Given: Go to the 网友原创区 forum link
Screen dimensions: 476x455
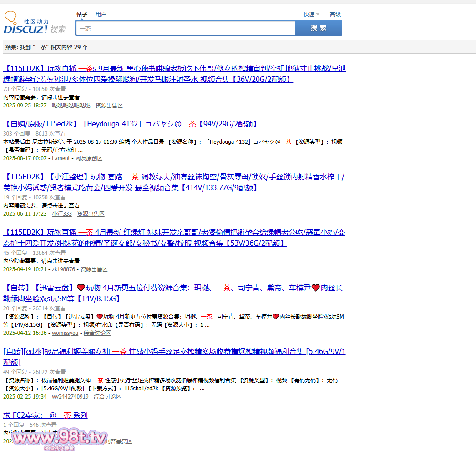Looking at the screenshot, I should pyautogui.click(x=89, y=158).
